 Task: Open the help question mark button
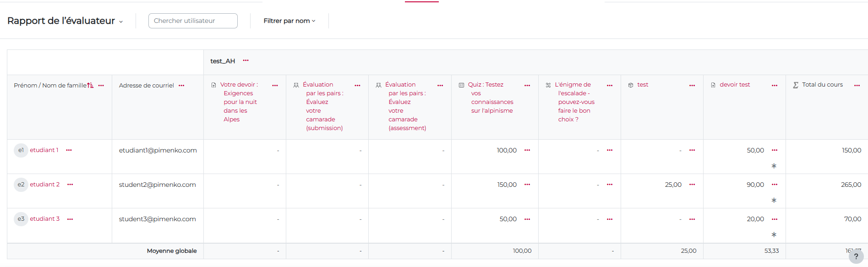[856, 256]
